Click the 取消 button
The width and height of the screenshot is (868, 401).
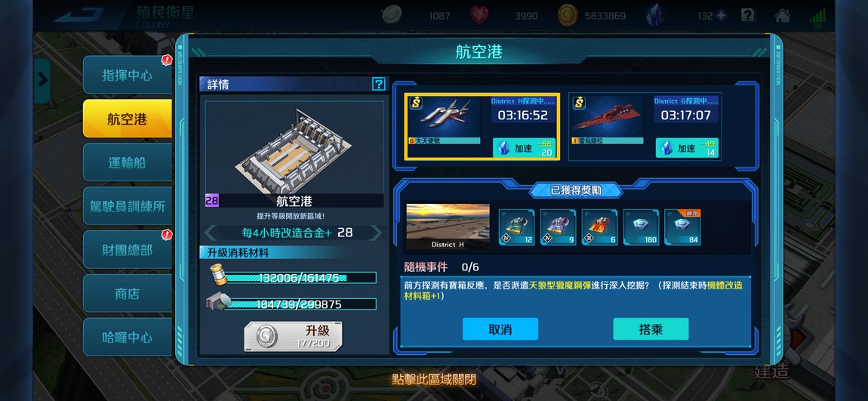tap(500, 329)
